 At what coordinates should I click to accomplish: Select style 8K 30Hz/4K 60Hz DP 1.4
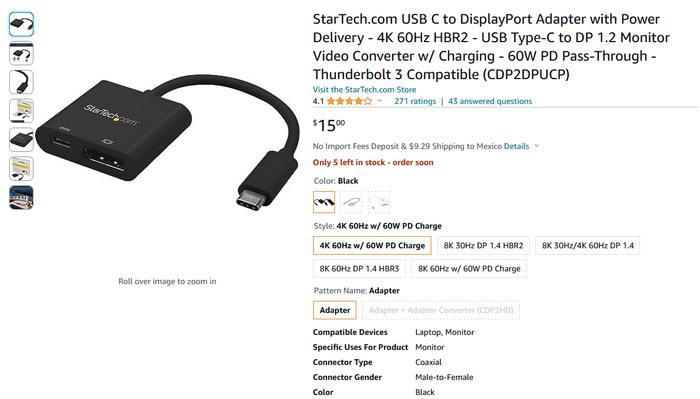pos(588,245)
